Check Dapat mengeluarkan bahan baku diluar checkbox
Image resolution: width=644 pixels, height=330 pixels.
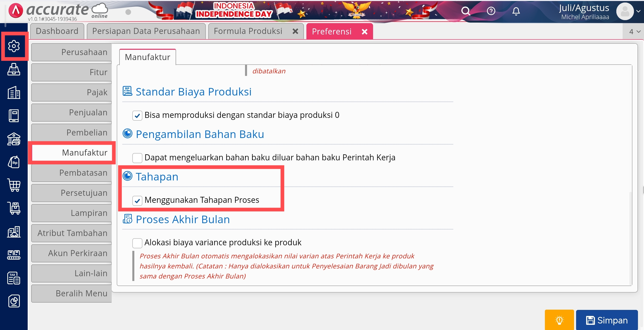pos(137,158)
